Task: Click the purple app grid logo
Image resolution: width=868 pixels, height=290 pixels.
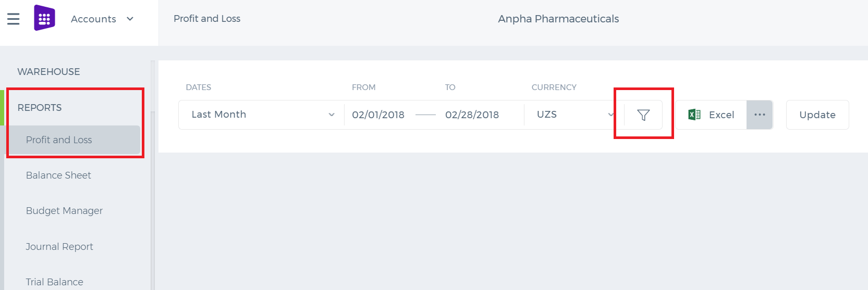Action: [44, 18]
